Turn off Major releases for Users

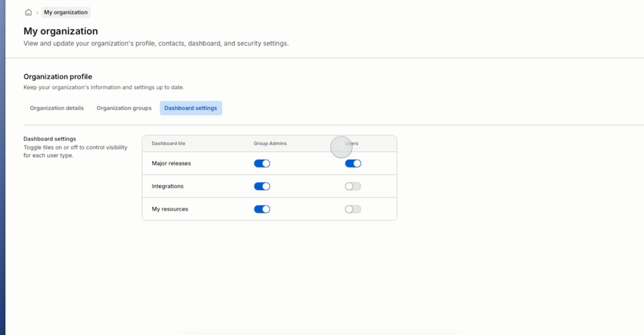pyautogui.click(x=353, y=164)
